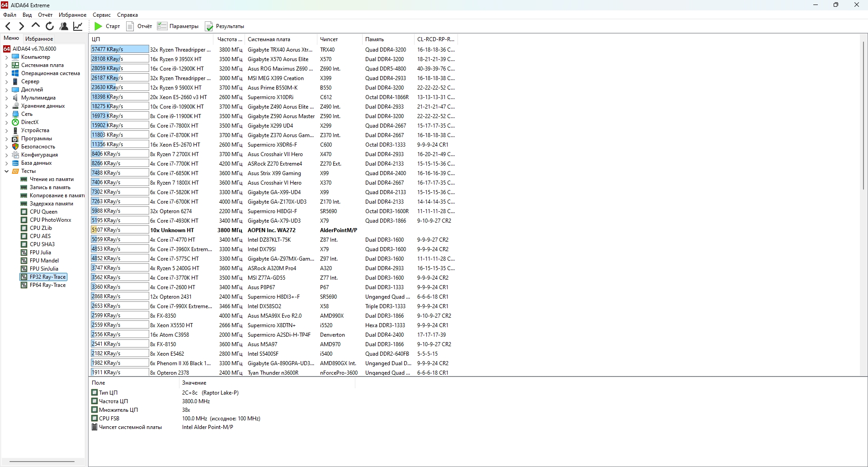The width and height of the screenshot is (868, 467).
Task: Sort by the Чипсет column header
Action: [340, 39]
